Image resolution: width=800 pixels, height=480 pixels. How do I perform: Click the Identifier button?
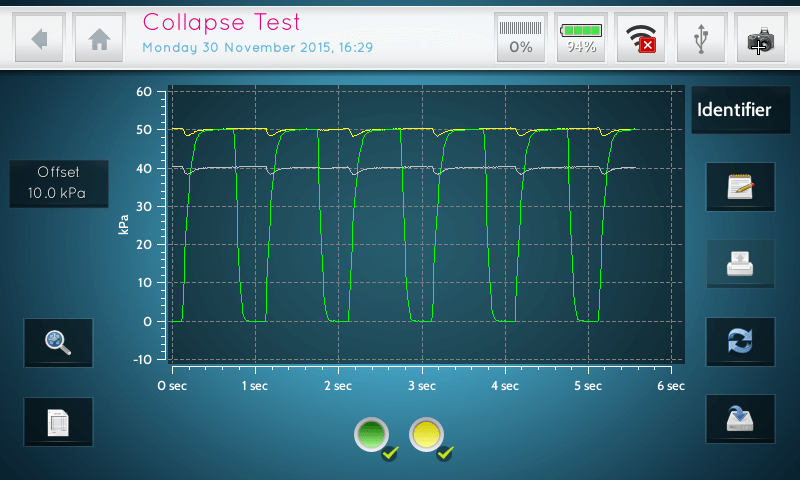734,110
